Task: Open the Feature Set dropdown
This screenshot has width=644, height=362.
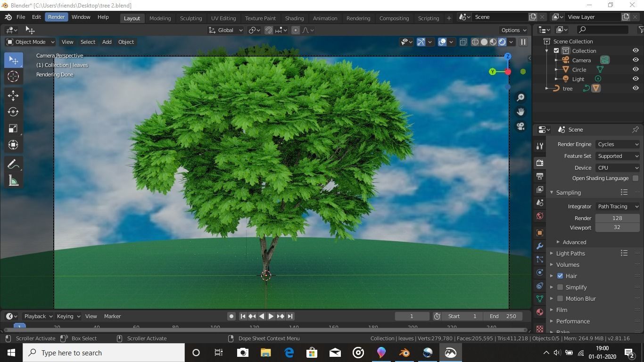Action: pyautogui.click(x=618, y=156)
